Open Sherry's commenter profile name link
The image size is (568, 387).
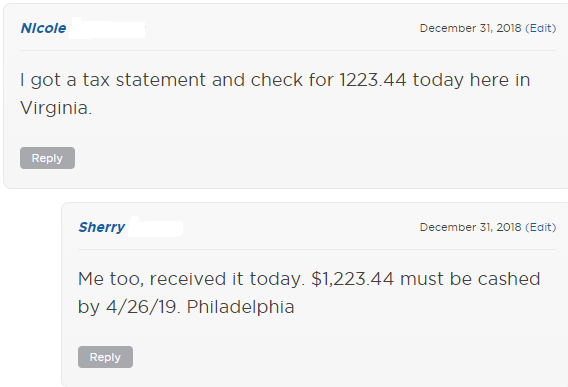click(102, 227)
